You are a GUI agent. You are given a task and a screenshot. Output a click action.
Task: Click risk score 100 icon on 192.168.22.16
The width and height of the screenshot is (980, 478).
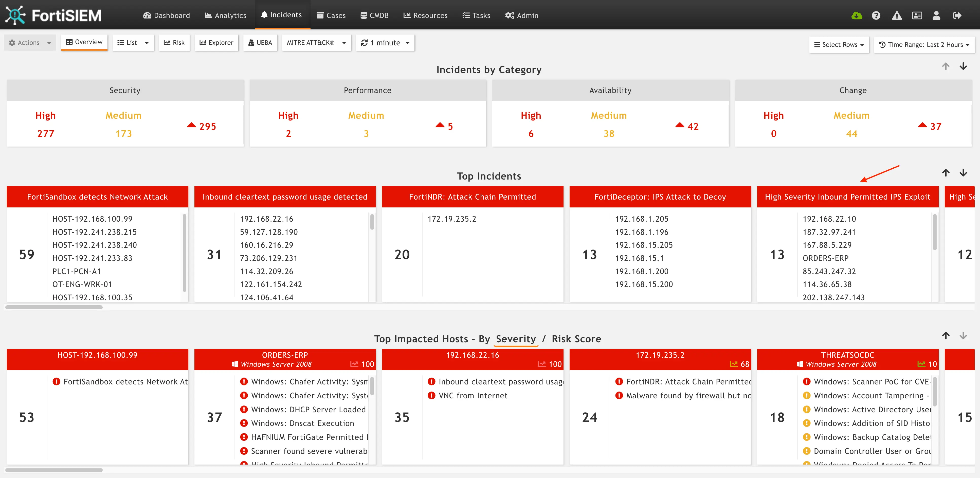pyautogui.click(x=542, y=364)
